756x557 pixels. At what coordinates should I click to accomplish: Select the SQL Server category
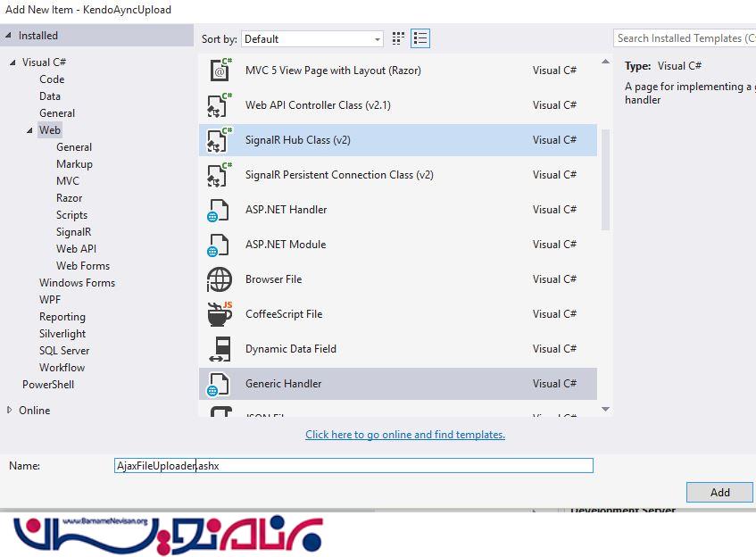pyautogui.click(x=64, y=351)
